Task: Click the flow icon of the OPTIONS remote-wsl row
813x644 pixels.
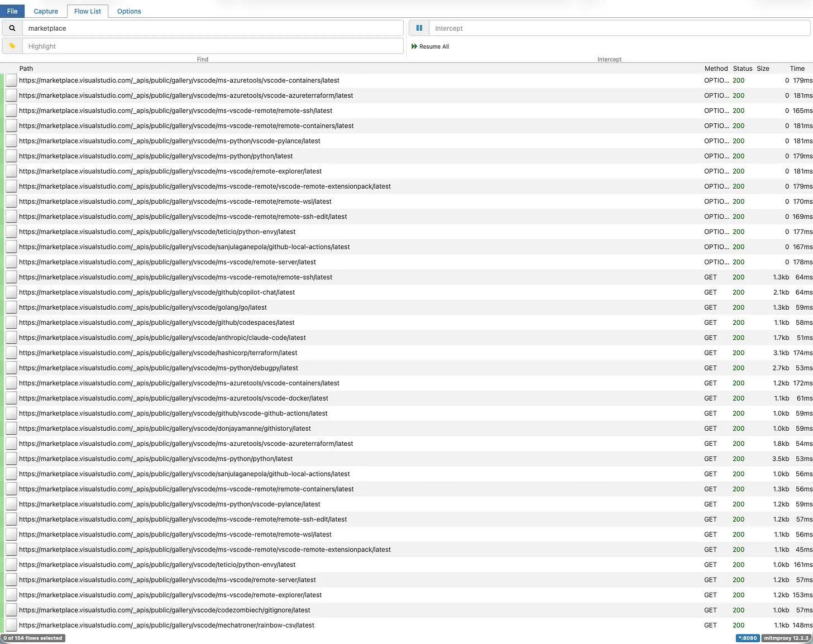Action: click(x=11, y=201)
